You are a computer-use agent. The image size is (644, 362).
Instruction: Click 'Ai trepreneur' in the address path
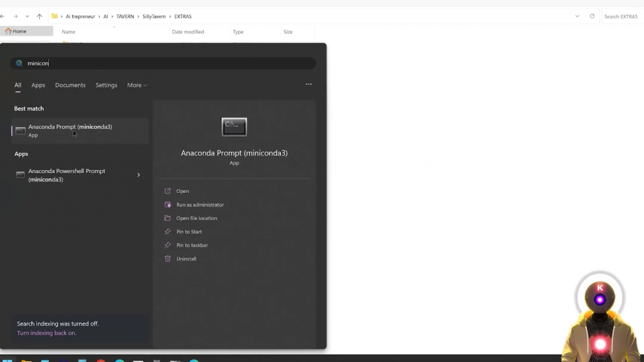[x=80, y=16]
